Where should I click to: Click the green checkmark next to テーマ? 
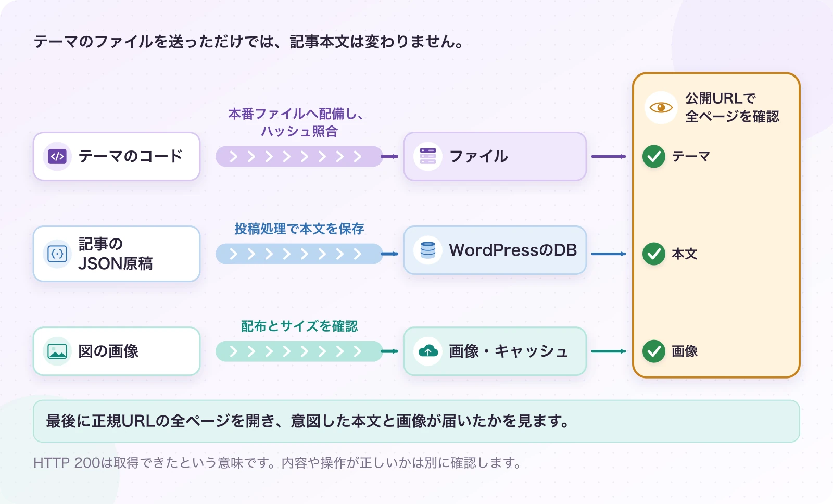[654, 156]
